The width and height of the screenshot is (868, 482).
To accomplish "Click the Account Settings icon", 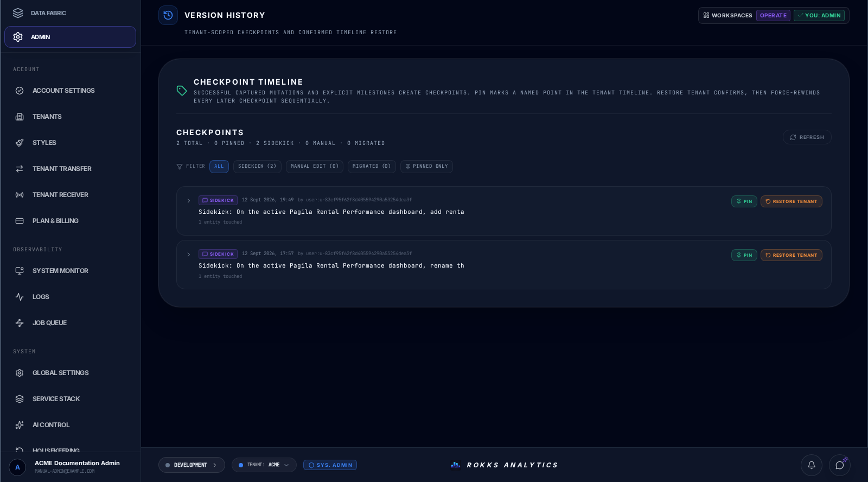I will point(20,91).
